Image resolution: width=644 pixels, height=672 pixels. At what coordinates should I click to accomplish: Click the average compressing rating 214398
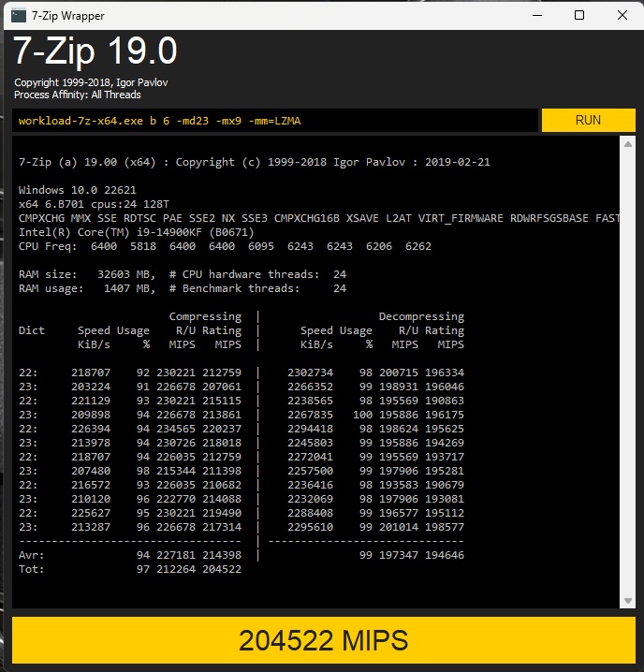click(222, 555)
